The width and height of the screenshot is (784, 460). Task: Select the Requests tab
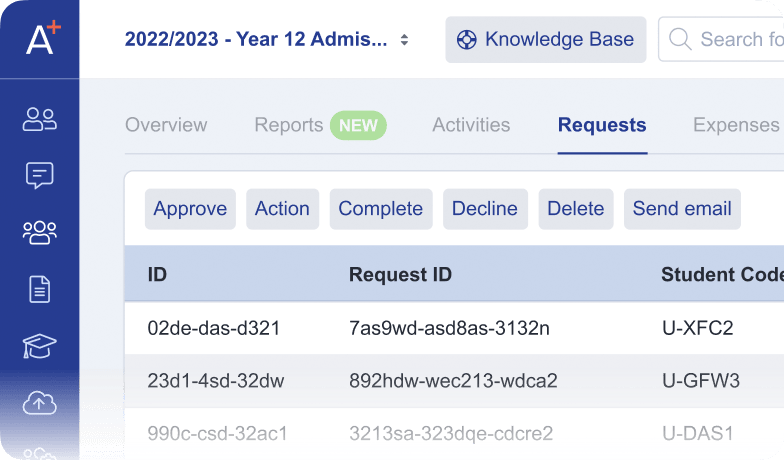click(x=602, y=125)
